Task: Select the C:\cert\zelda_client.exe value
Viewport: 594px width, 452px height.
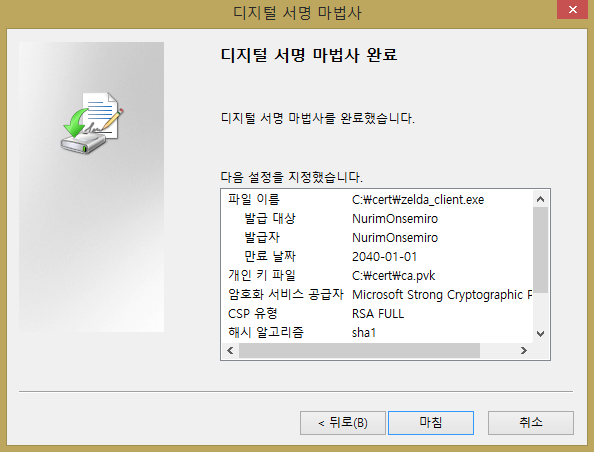Action: (418, 200)
